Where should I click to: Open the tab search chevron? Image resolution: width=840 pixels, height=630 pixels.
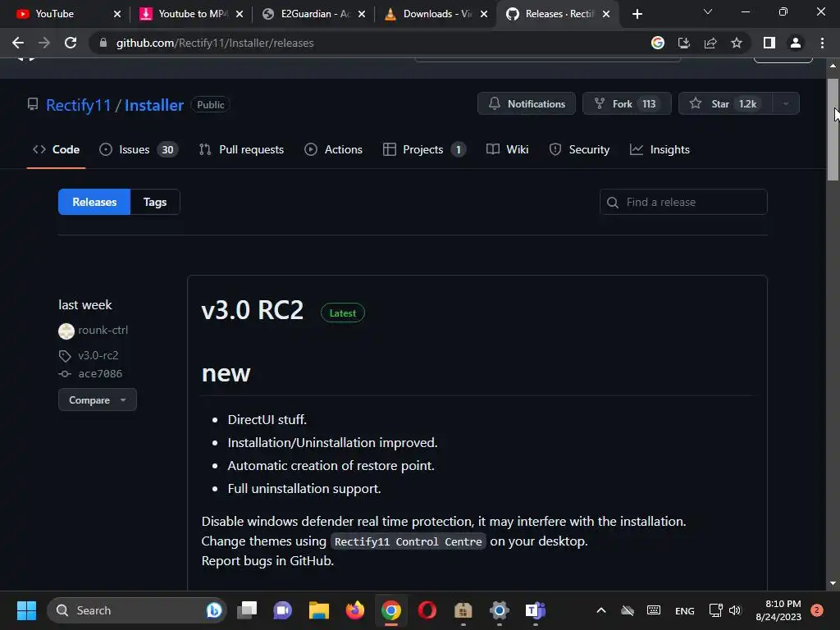pyautogui.click(x=708, y=11)
